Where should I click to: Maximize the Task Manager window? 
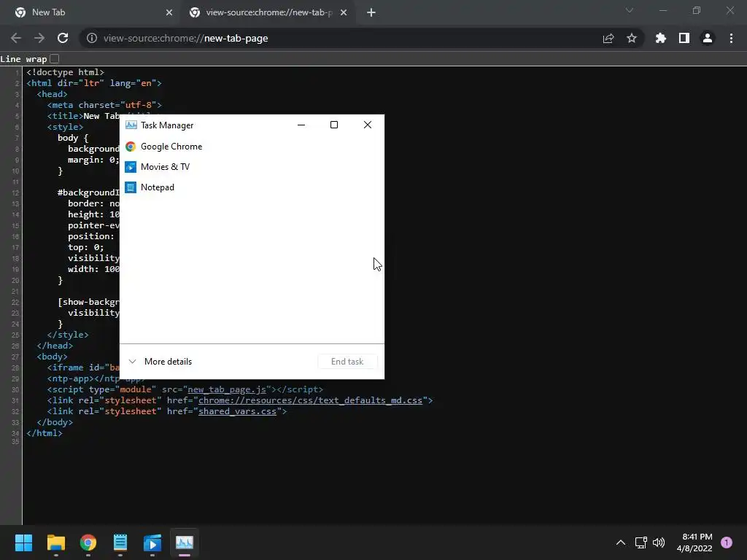(334, 125)
